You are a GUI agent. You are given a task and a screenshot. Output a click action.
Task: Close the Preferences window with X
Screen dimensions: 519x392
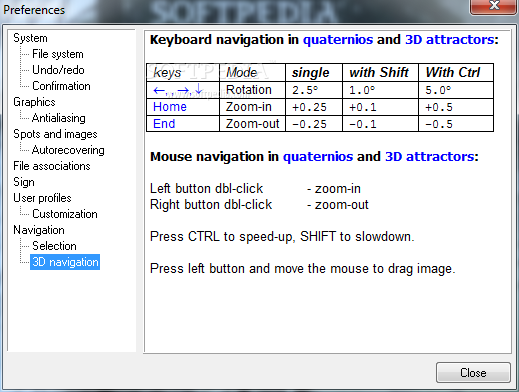(x=493, y=6)
